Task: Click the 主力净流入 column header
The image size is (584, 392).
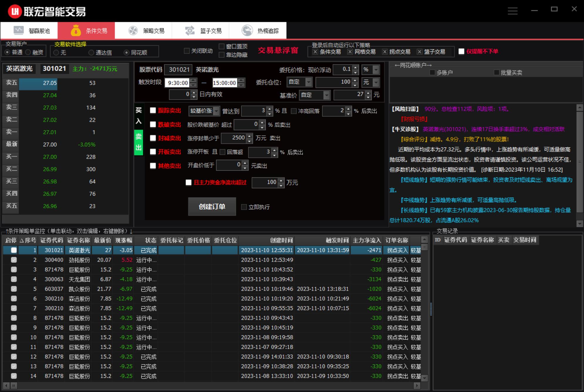Action: point(367,240)
